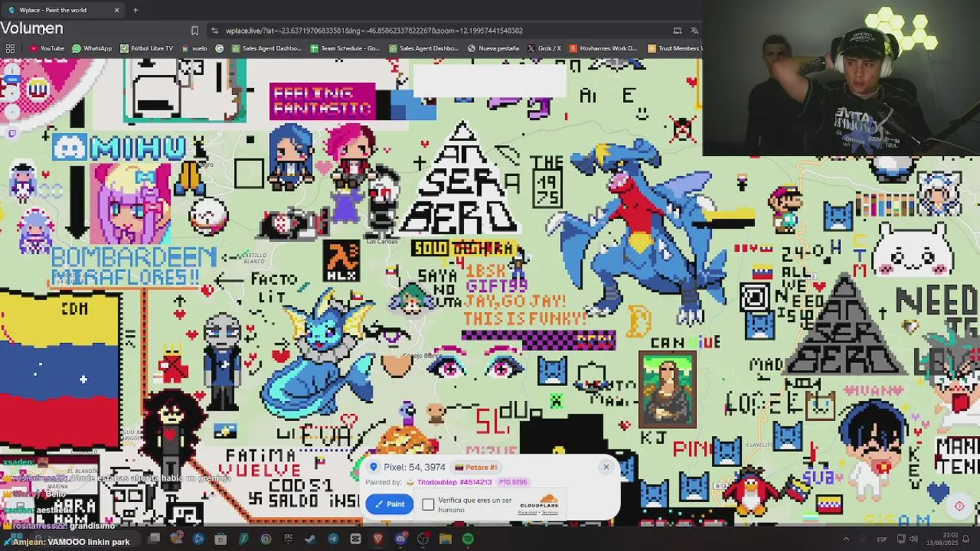The width and height of the screenshot is (980, 551).
Task: Click the screen icon left of translate
Action: coord(677,31)
